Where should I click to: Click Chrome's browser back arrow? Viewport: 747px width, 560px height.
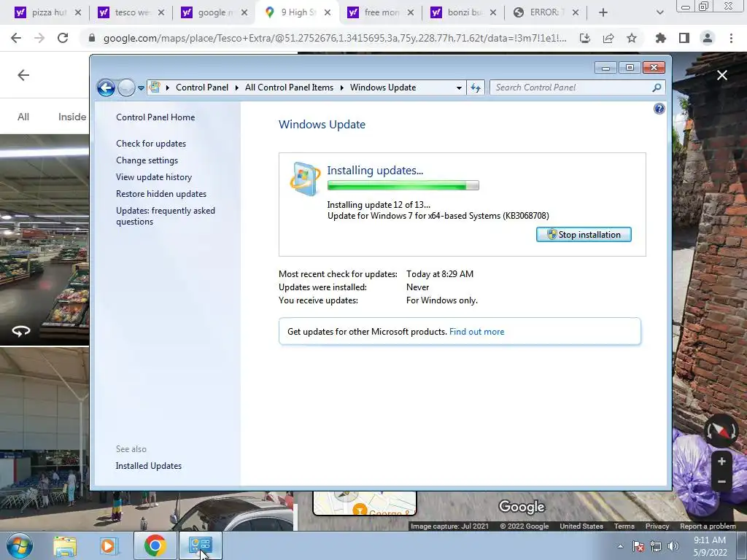pyautogui.click(x=16, y=38)
